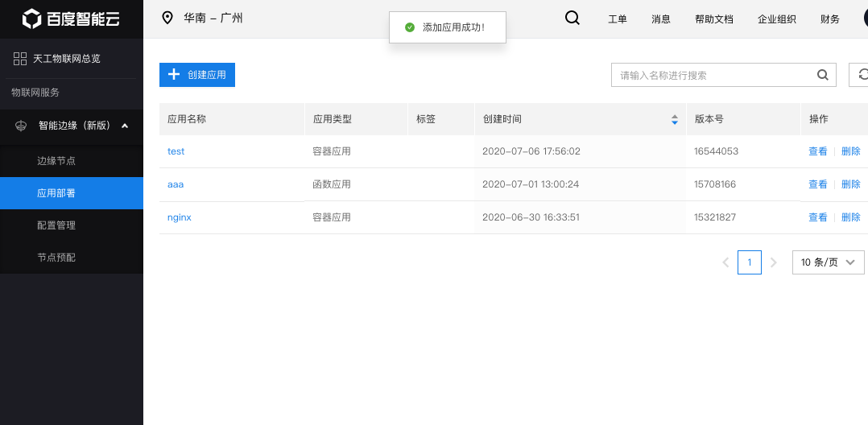Click 删除 for the nginx app

pos(851,217)
